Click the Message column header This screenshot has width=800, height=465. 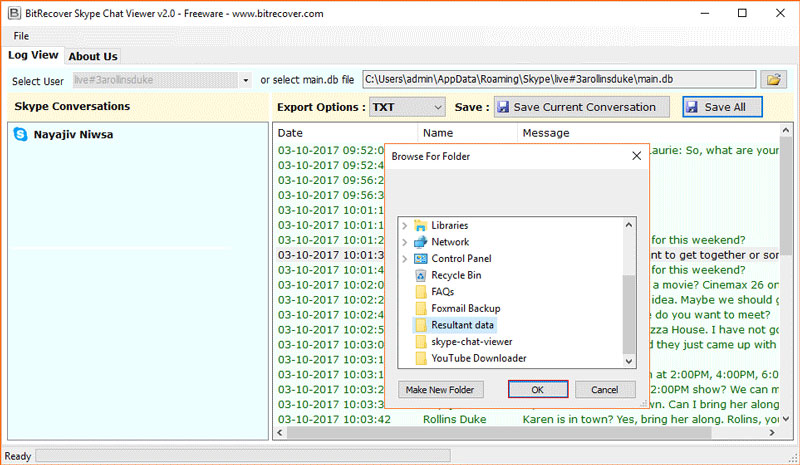click(x=648, y=133)
